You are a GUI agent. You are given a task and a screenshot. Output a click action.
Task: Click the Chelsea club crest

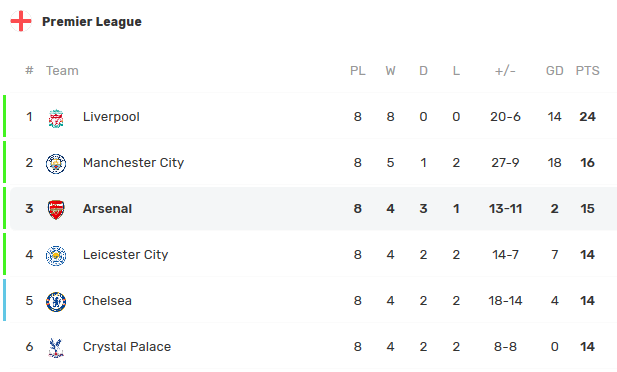point(56,302)
